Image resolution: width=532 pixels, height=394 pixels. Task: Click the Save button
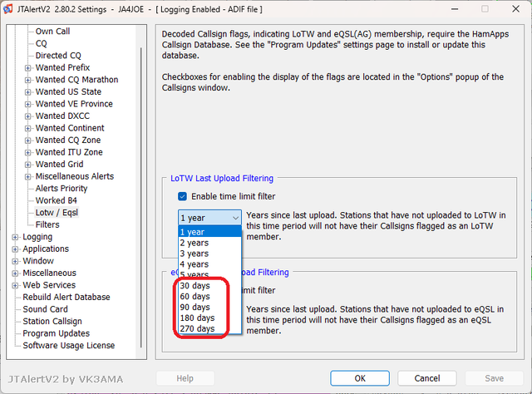[494, 378]
